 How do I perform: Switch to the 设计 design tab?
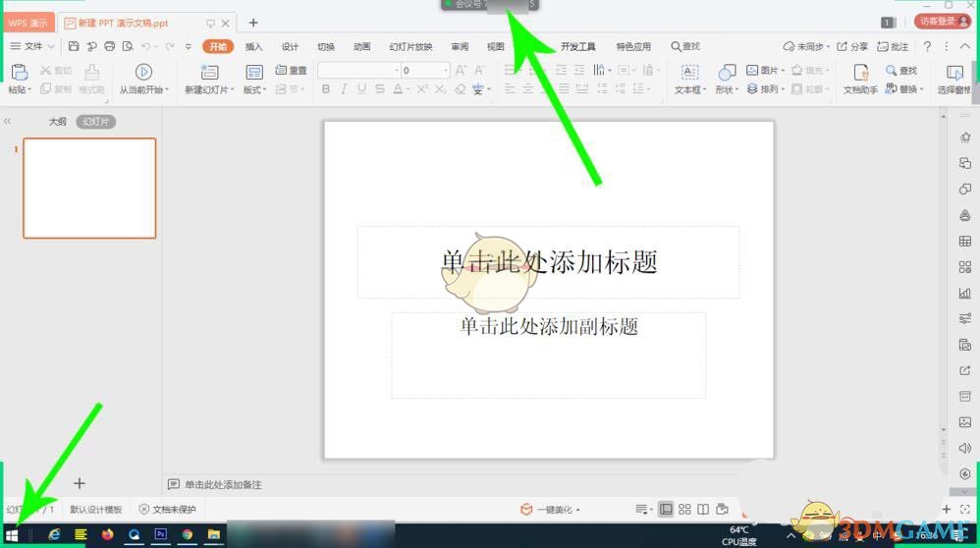pos(290,46)
